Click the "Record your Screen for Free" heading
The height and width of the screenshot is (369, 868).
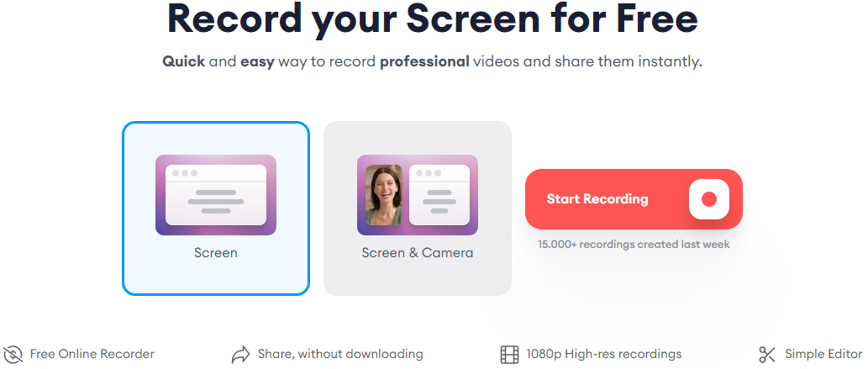(x=433, y=18)
